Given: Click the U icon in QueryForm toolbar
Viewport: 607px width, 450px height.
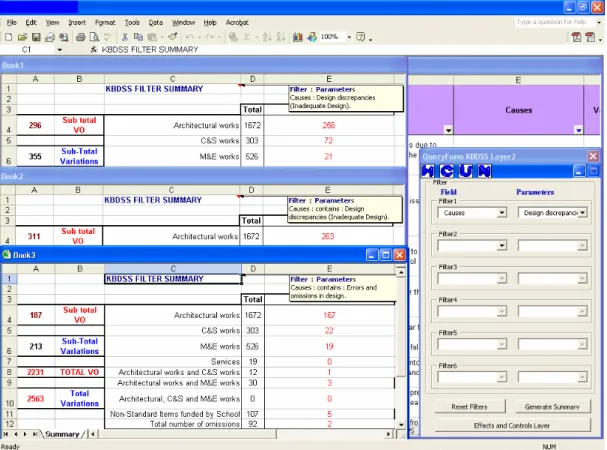Looking at the screenshot, I should (x=466, y=171).
